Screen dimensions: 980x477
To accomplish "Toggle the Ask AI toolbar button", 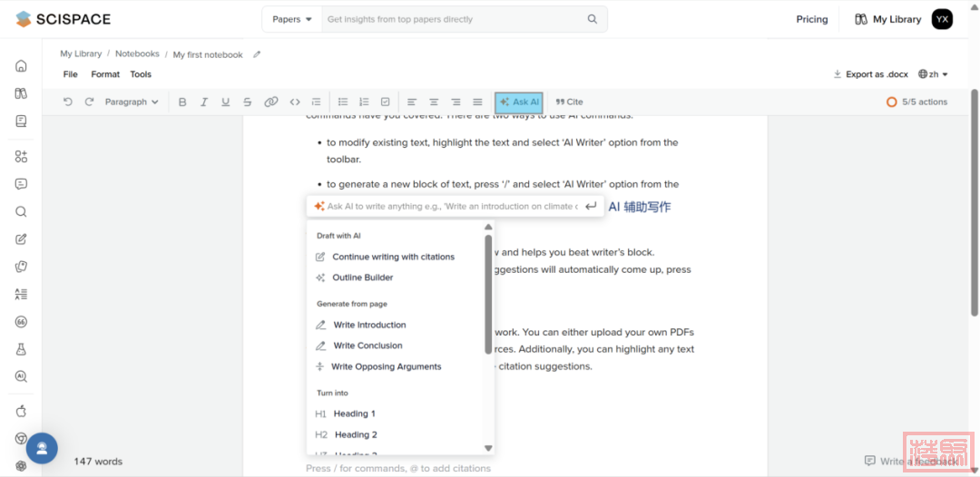I will tap(519, 102).
